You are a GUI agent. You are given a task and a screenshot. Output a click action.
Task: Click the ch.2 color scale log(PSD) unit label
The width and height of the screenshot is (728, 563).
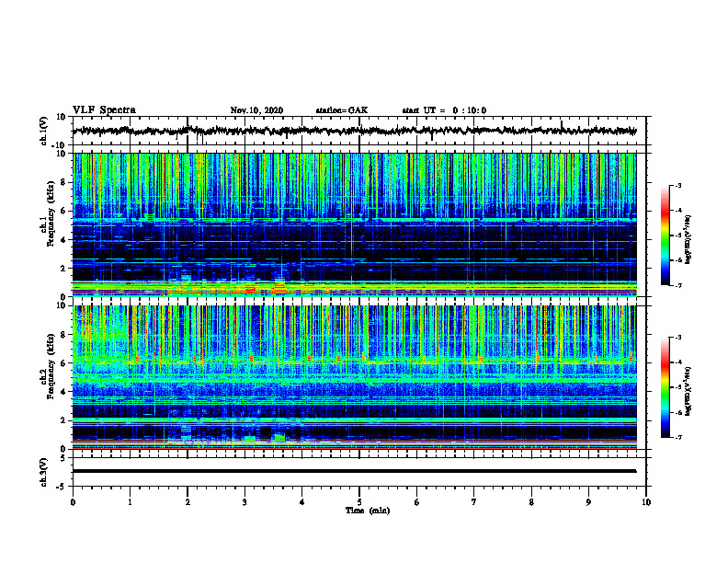688,391
